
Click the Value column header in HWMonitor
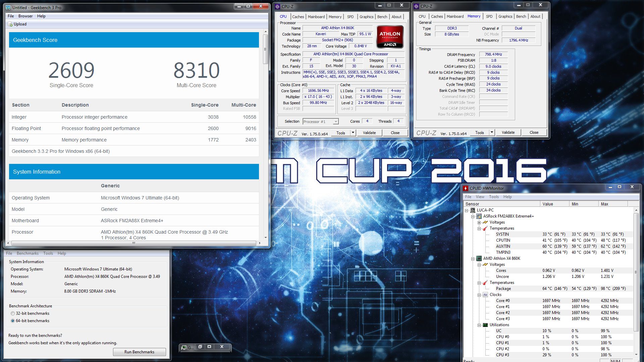click(x=554, y=204)
